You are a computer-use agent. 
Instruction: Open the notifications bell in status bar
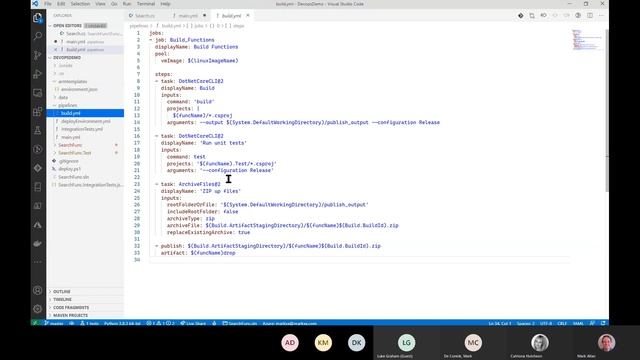(x=603, y=323)
